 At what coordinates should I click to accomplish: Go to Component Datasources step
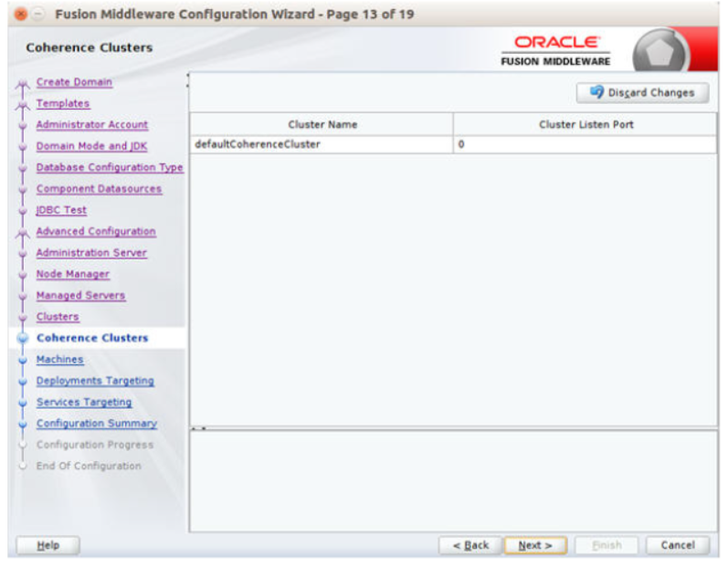coord(99,189)
